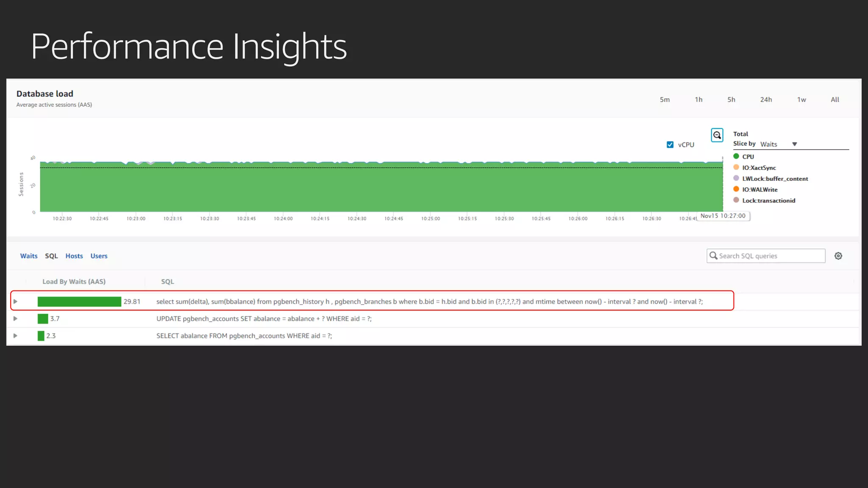Click the Database load heading
The height and width of the screenshot is (488, 868).
click(45, 94)
